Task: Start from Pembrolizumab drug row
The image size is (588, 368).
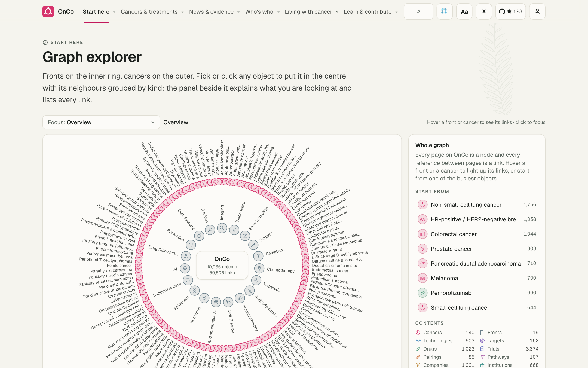Action: click(x=477, y=293)
